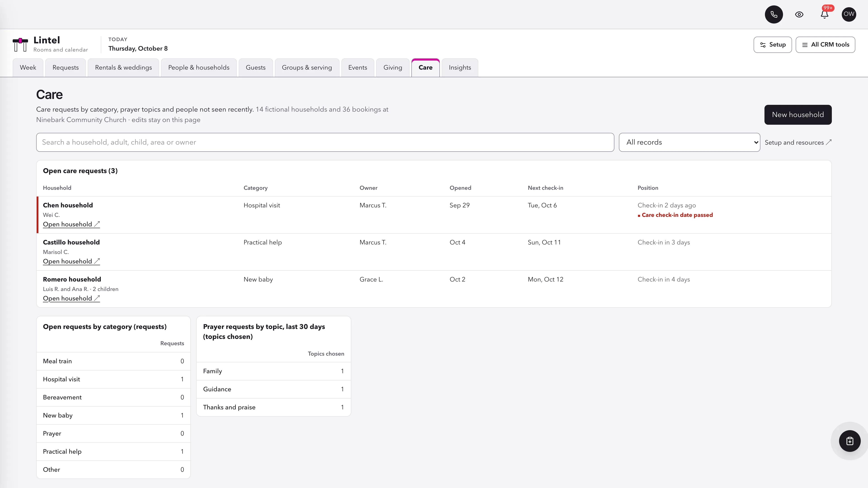Click the 'Next check-in' column header
868x488 pixels.
tap(545, 188)
